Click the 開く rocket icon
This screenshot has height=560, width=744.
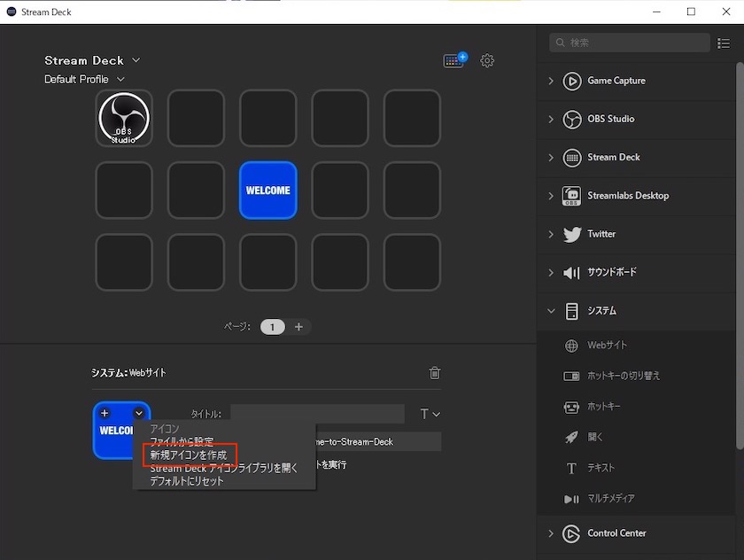click(571, 437)
